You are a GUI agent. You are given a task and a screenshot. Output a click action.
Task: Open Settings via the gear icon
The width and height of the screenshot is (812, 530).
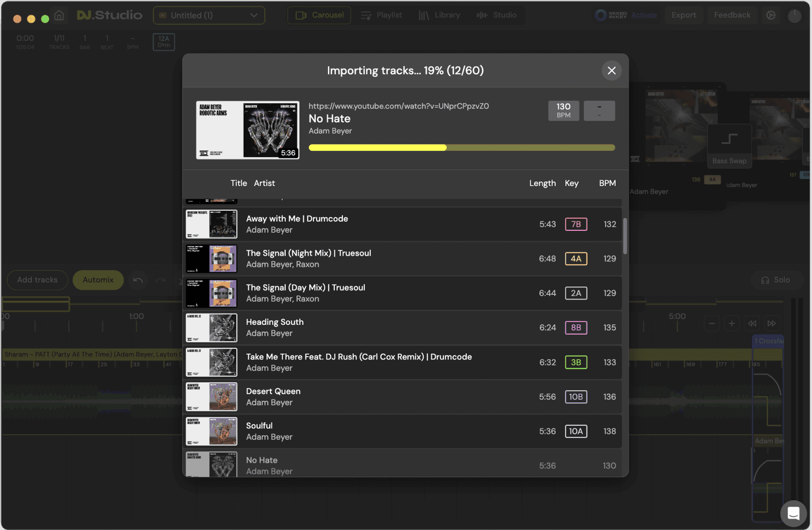tap(771, 15)
